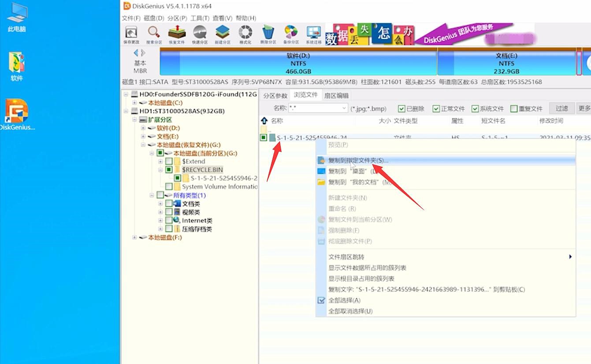Open the 文件扇区跳转 submenu arrow
Viewport: 591px width, 364px height.
pyautogui.click(x=570, y=257)
